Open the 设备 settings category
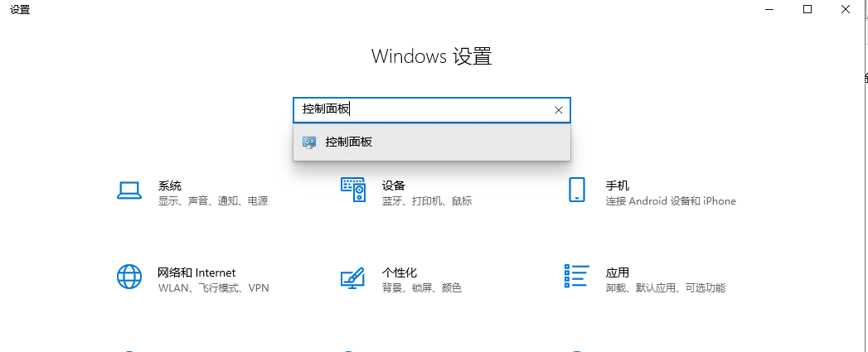Screen dimensions: 868x352 tap(394, 186)
